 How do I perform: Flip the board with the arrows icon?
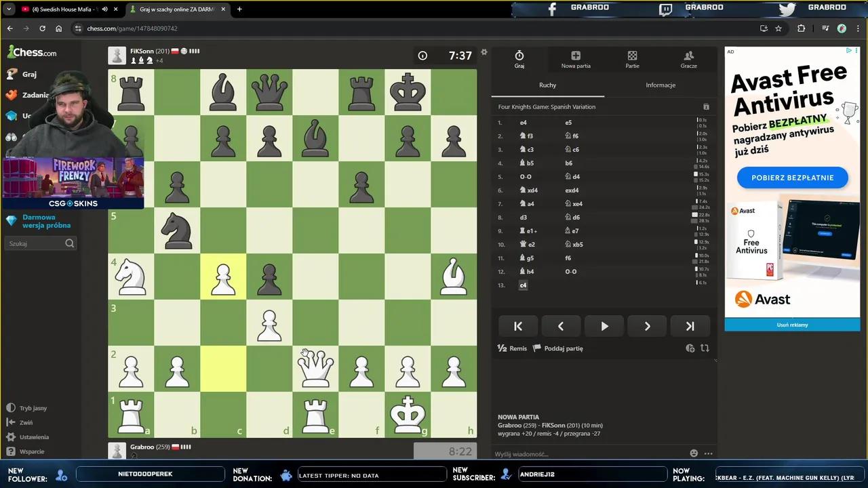pos(705,348)
